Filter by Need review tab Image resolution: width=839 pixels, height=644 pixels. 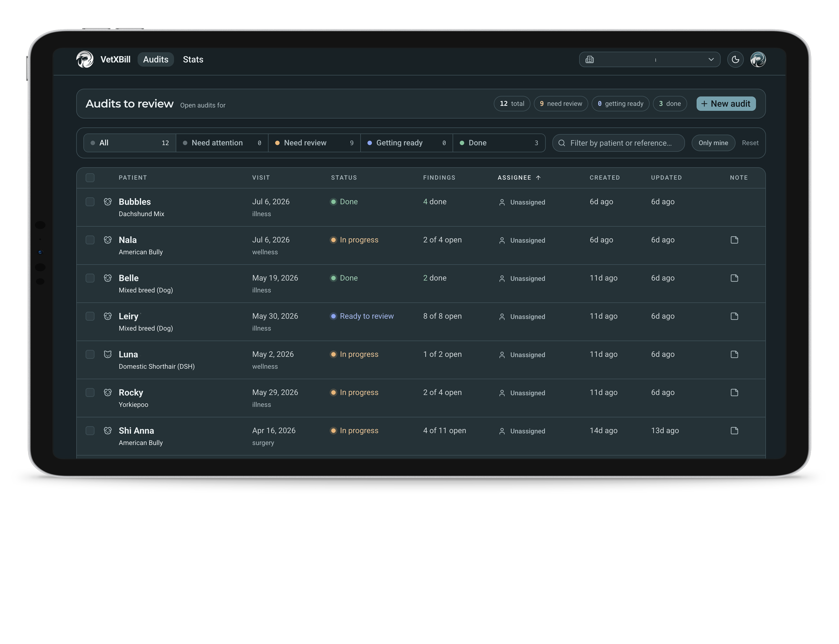(314, 143)
